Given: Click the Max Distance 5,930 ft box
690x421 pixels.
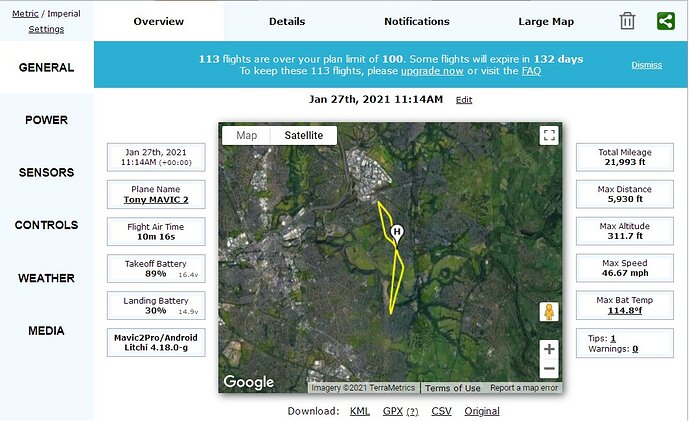Looking at the screenshot, I should (625, 194).
